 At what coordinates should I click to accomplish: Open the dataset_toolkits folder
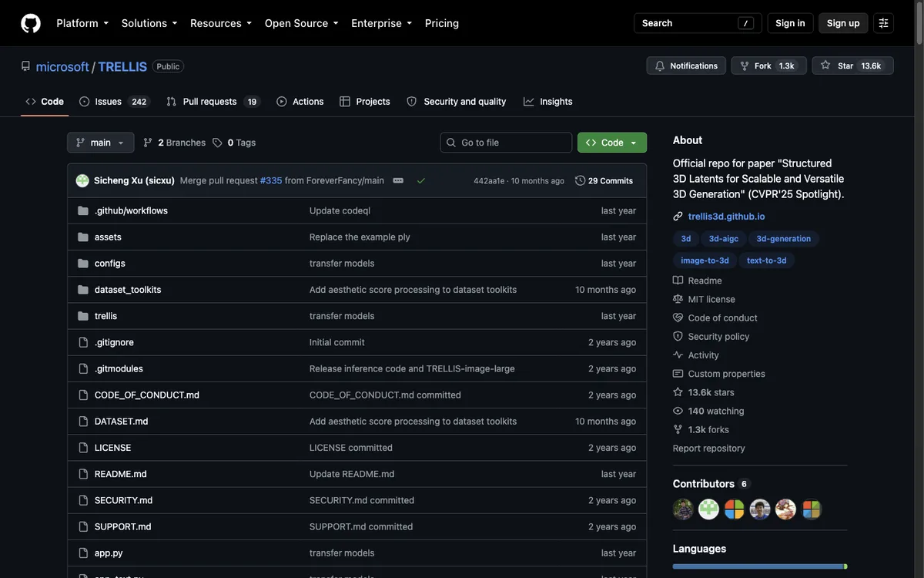click(x=128, y=290)
